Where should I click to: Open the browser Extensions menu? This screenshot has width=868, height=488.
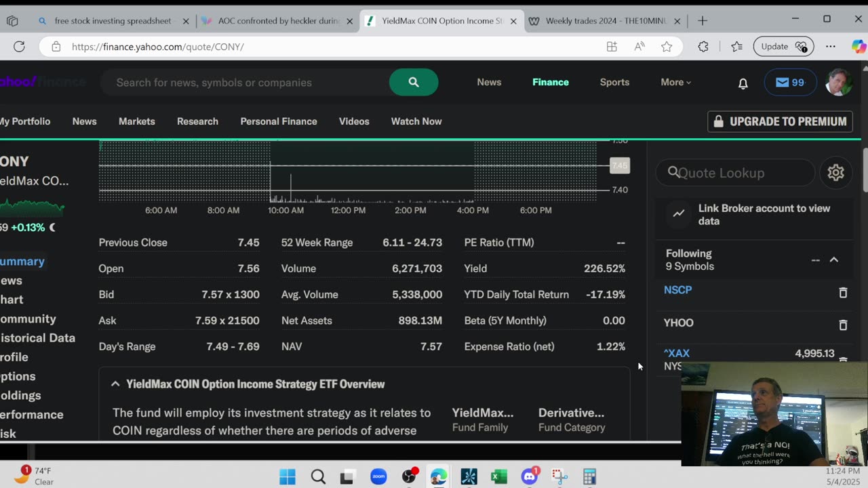(x=703, y=47)
